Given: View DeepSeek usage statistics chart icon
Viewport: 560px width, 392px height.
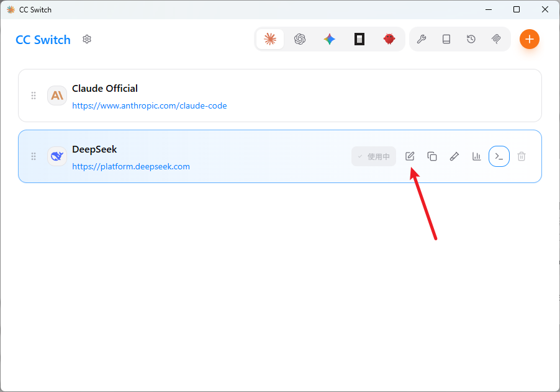Looking at the screenshot, I should 476,156.
